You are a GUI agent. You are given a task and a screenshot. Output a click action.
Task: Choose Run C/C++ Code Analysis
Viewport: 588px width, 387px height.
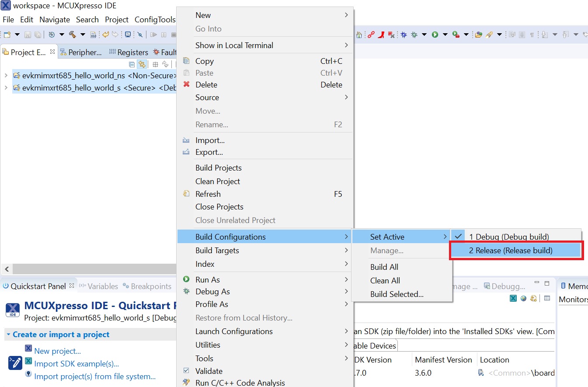[x=265, y=383]
